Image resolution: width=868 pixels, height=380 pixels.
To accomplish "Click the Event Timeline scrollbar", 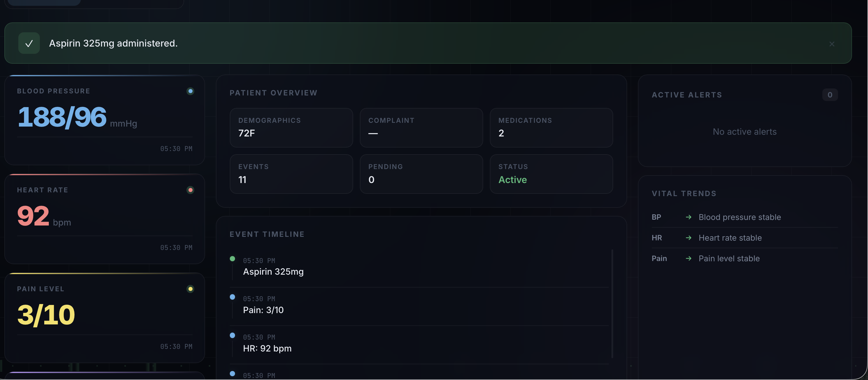I will click(612, 303).
